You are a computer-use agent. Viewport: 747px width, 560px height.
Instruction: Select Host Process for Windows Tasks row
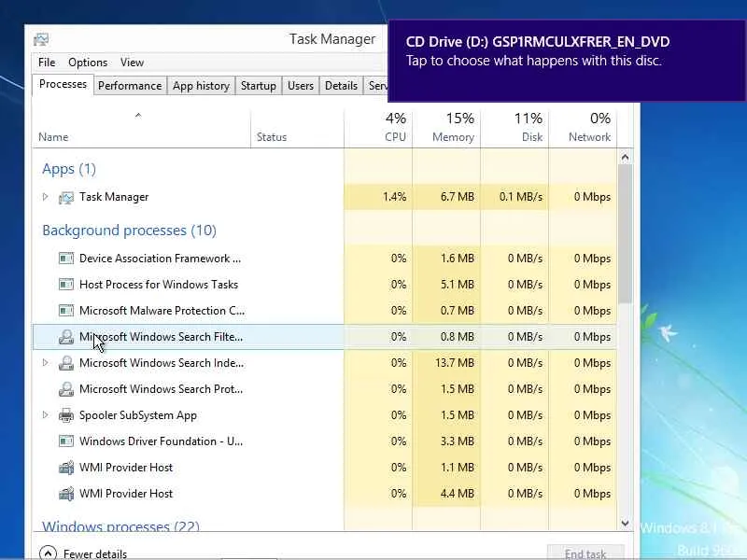coord(324,285)
